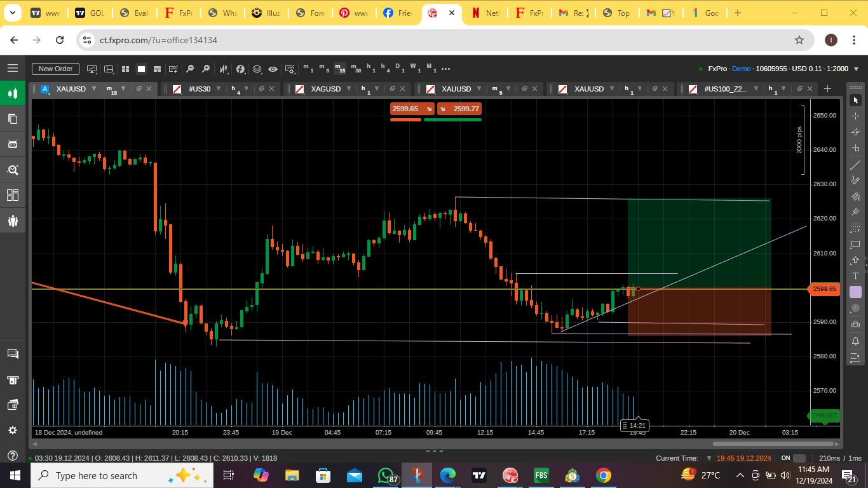
Task: Select the h4 timeframe in toolbar
Action: pyautogui.click(x=384, y=68)
